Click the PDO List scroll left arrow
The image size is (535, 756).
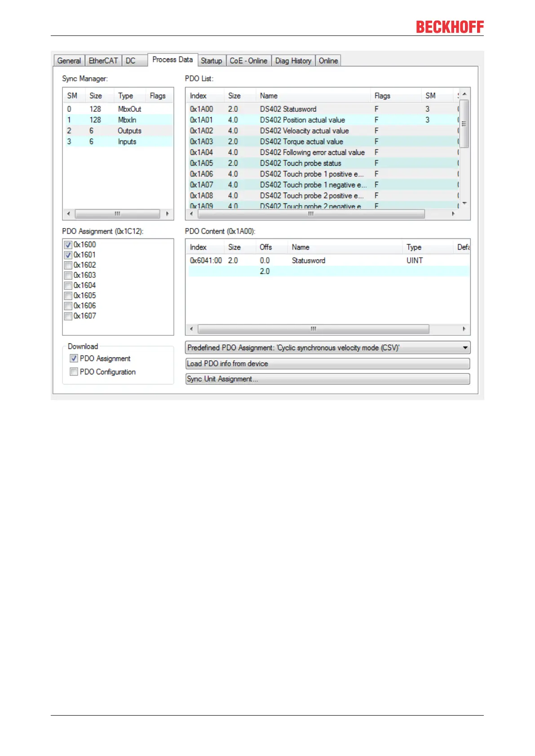click(x=191, y=214)
